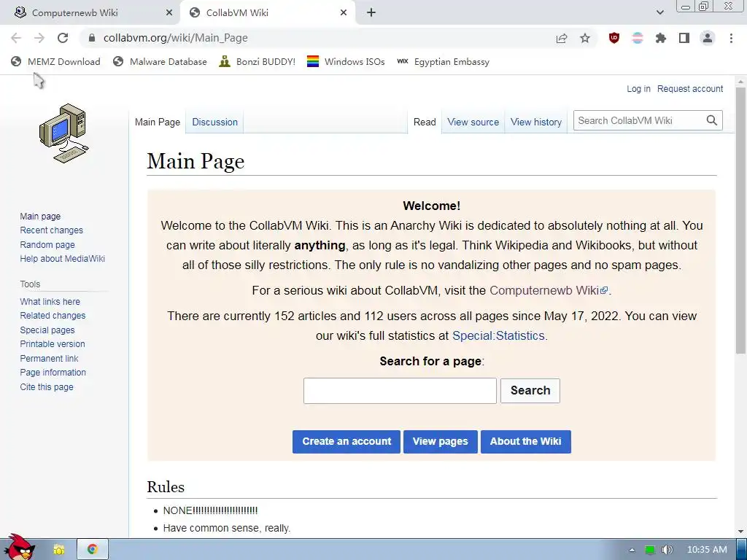Click the Search button
This screenshot has width=747, height=560.
click(x=530, y=391)
